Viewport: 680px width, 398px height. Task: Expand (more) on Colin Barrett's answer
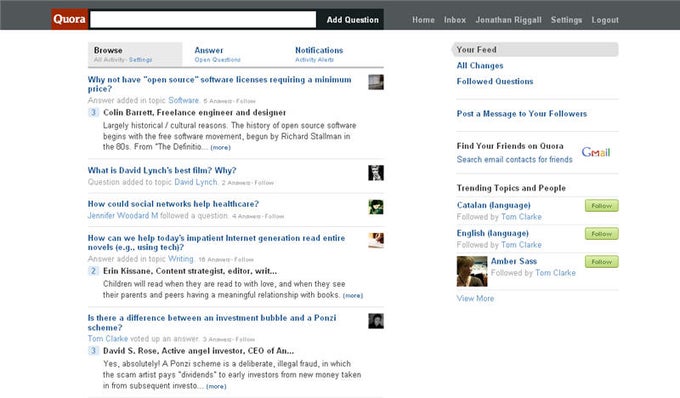(220, 147)
